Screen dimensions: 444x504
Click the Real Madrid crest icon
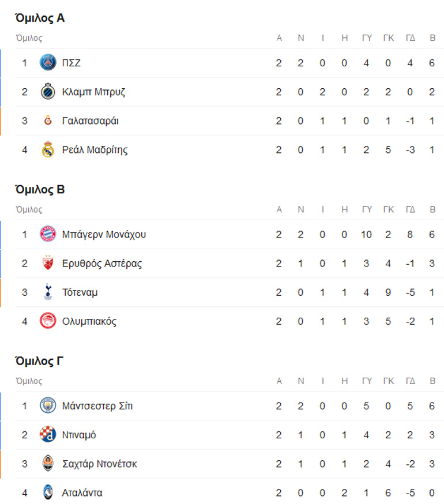[48, 150]
